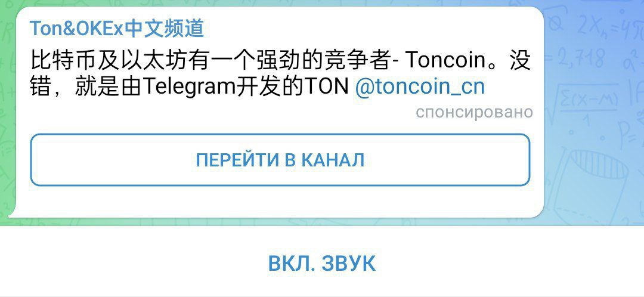Click the TON text before the mention
This screenshot has width=644, height=297.
pyautogui.click(x=327, y=86)
